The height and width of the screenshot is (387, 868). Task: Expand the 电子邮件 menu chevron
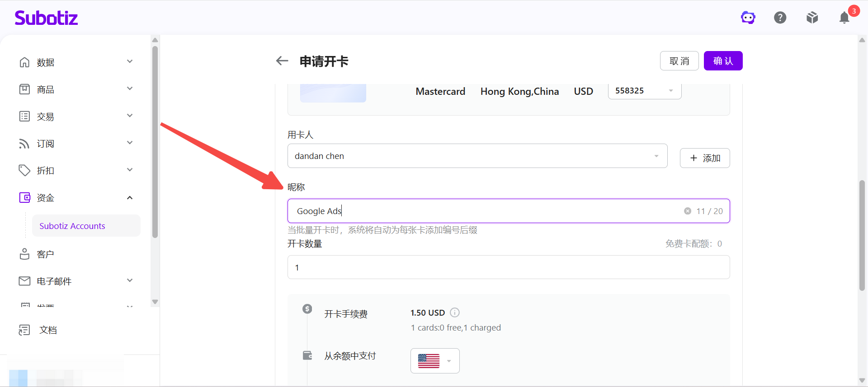130,280
